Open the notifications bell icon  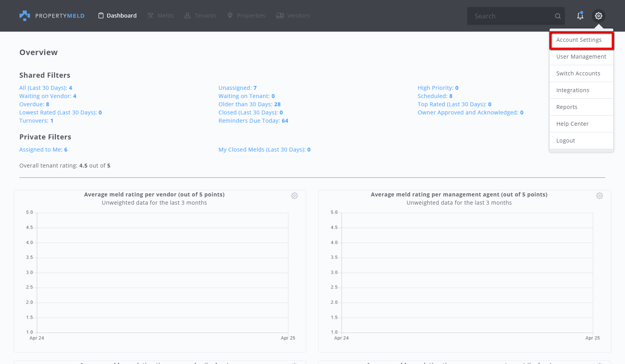point(580,16)
